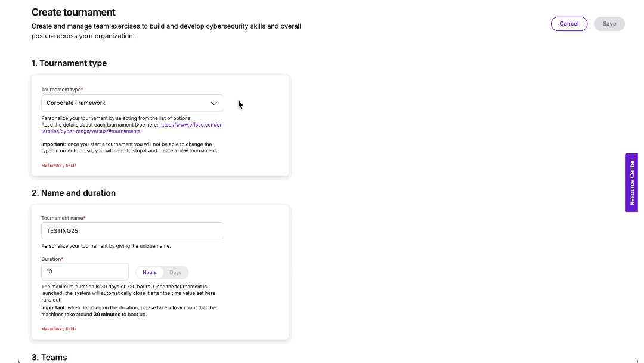Viewport: 644px width, 363px height.
Task: Click the Duration value field showing 10
Action: 85,272
